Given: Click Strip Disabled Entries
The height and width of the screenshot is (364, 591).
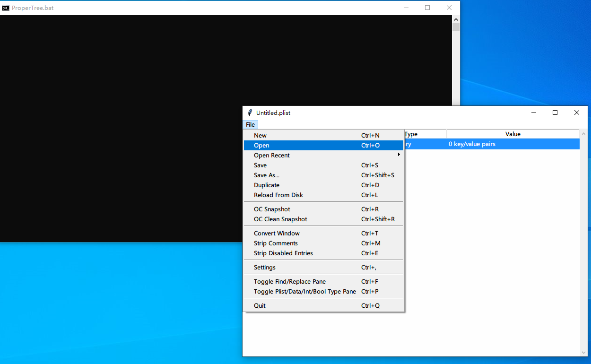Looking at the screenshot, I should coord(283,253).
